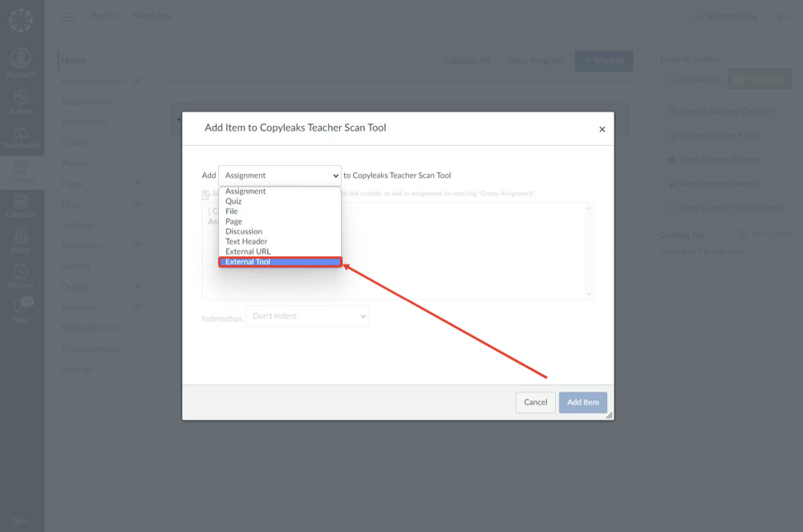Click the Modules breadcrumb
803x532 pixels.
(152, 16)
